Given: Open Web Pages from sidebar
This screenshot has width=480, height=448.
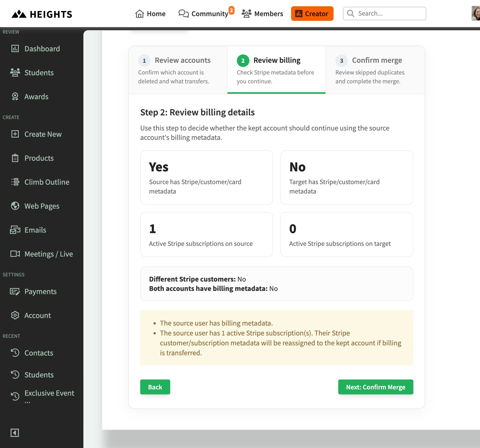Looking at the screenshot, I should tap(42, 206).
